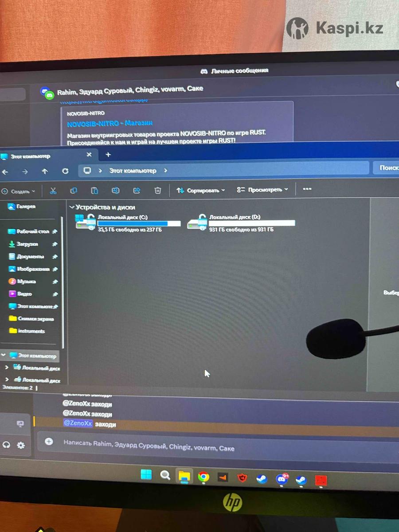Click the Delete trash bin icon

tap(157, 191)
